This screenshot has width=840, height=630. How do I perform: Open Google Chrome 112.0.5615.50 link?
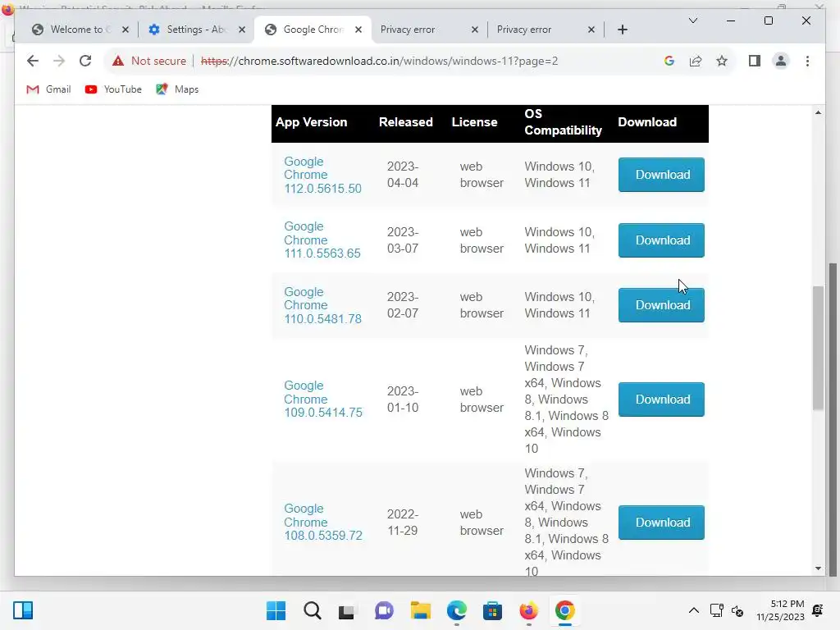point(322,176)
